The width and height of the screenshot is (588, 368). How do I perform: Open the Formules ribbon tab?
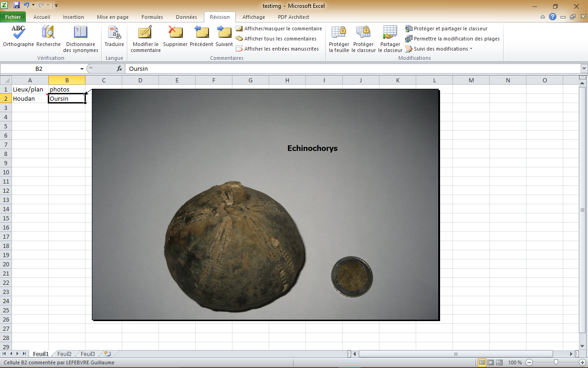pos(152,17)
